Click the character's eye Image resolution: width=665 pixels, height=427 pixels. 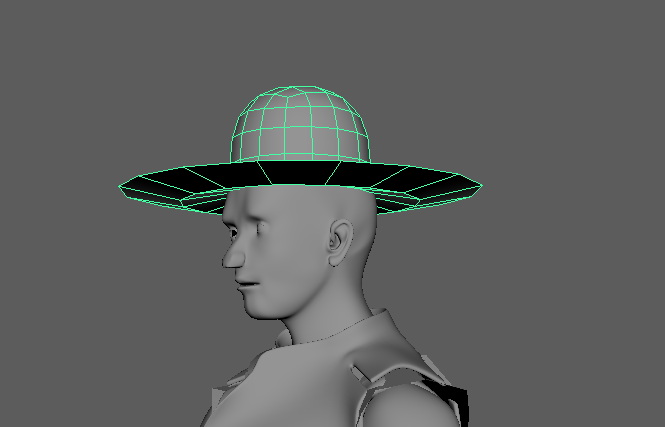pyautogui.click(x=234, y=232)
